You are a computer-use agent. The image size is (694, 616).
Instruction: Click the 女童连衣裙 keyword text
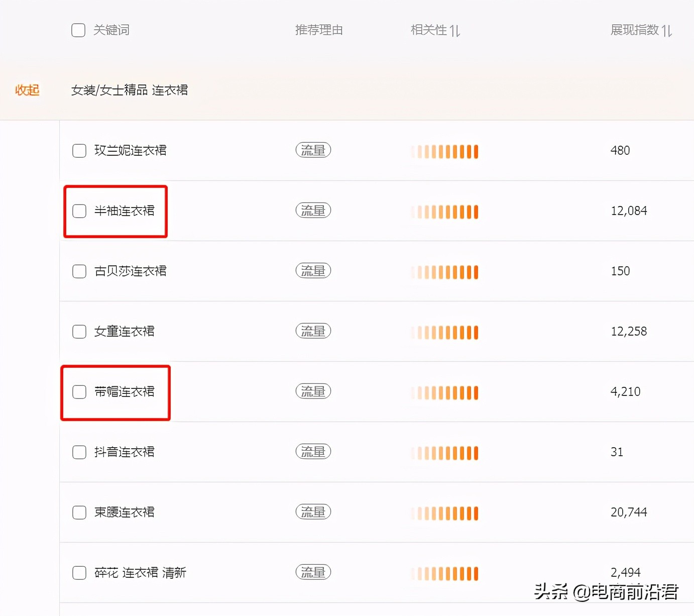125,331
